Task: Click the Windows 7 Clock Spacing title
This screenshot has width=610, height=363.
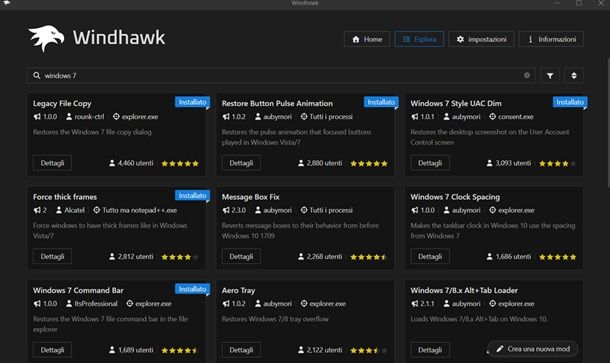Action: [455, 197]
